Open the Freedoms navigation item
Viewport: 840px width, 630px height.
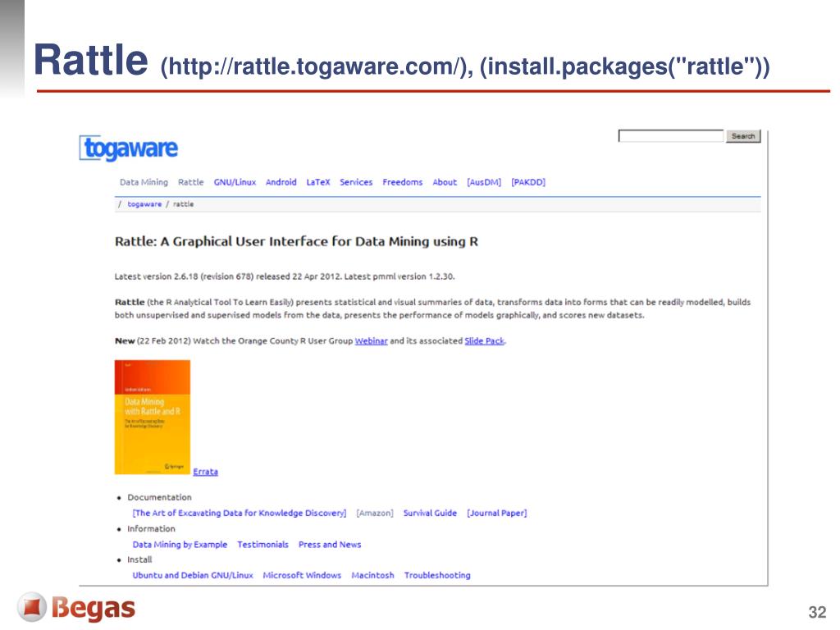402,182
